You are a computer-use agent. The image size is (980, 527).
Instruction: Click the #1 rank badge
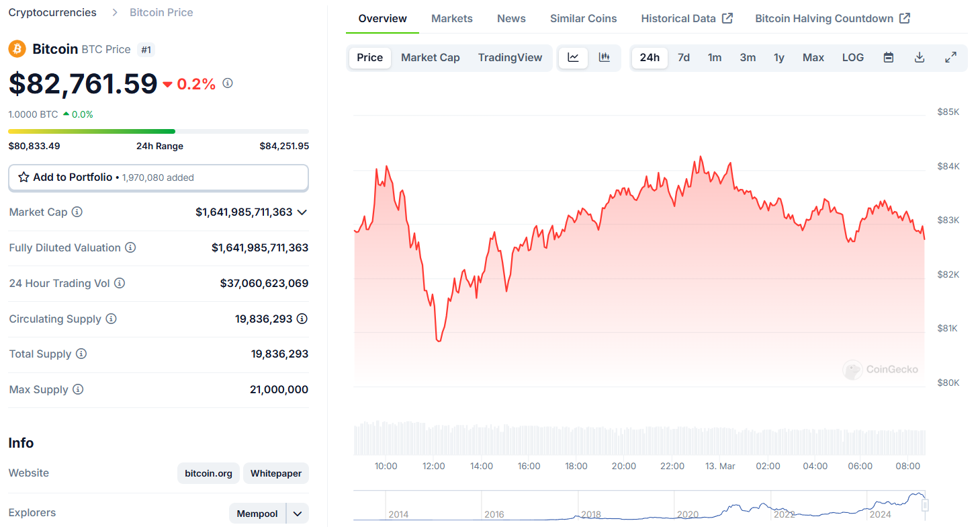146,49
